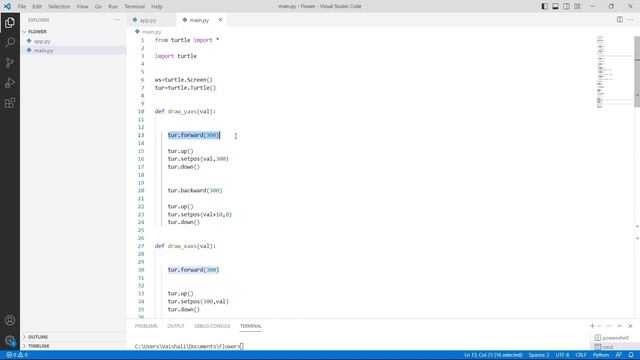Close the main.py editor tab
This screenshot has width=640, height=360.
(x=220, y=20)
